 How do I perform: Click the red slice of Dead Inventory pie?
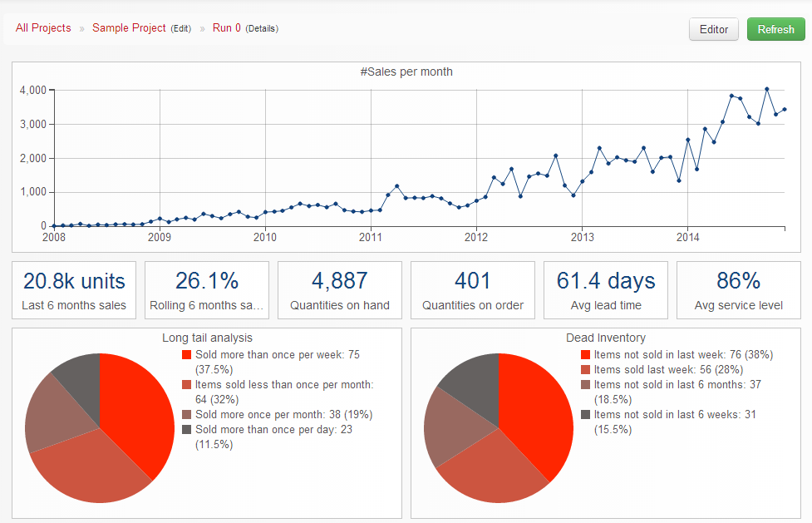(x=536, y=416)
